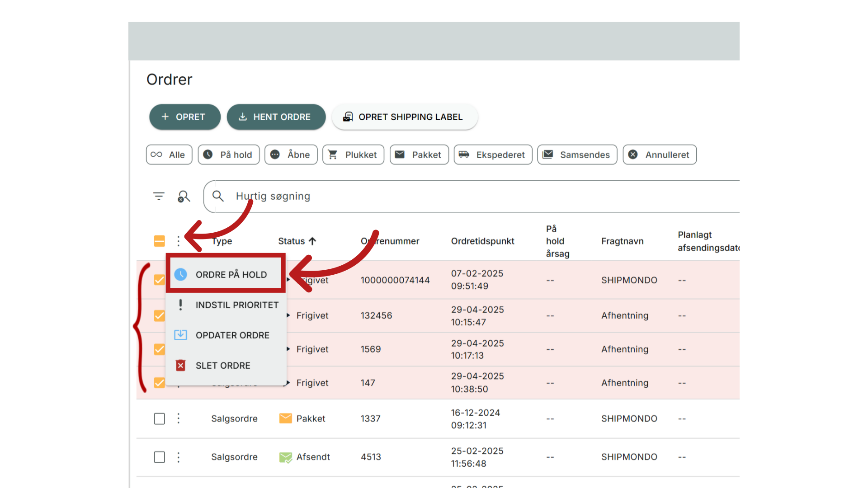
Task: Open the filter list icon
Action: [159, 196]
